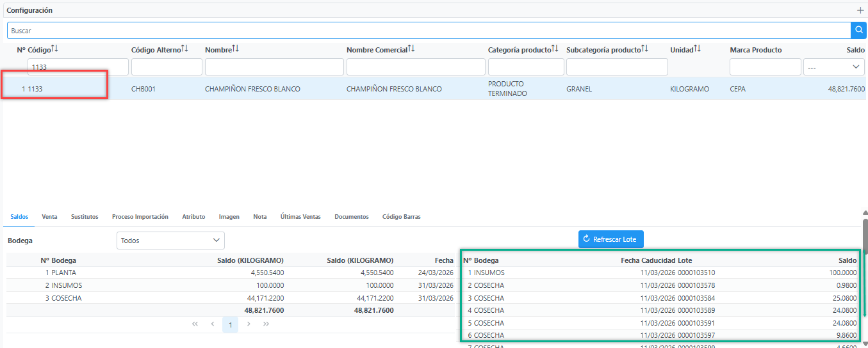Sort by Código column arrows
Screen dimensions: 868x348
54,49
